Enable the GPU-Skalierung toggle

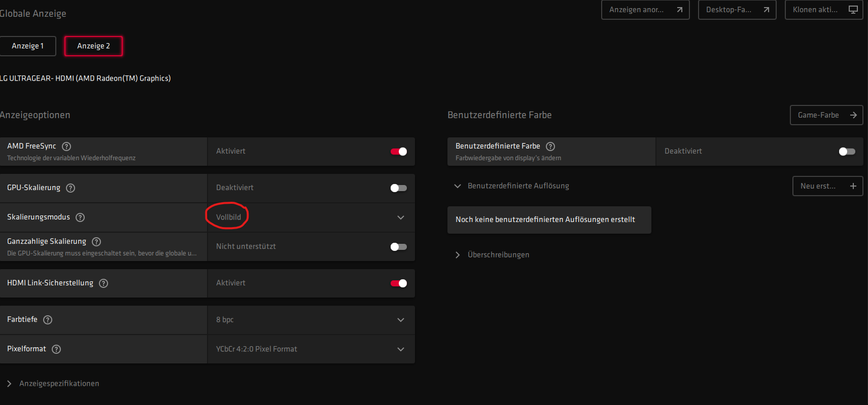399,188
